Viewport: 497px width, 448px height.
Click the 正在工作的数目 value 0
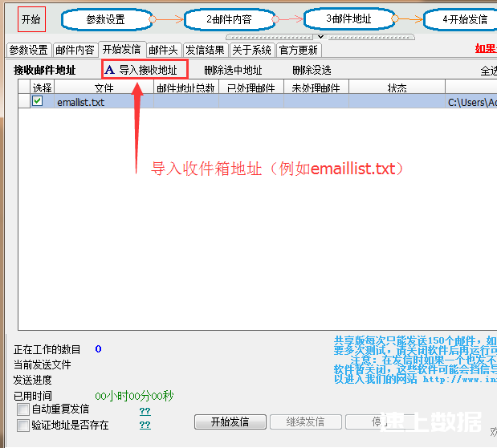(98, 349)
